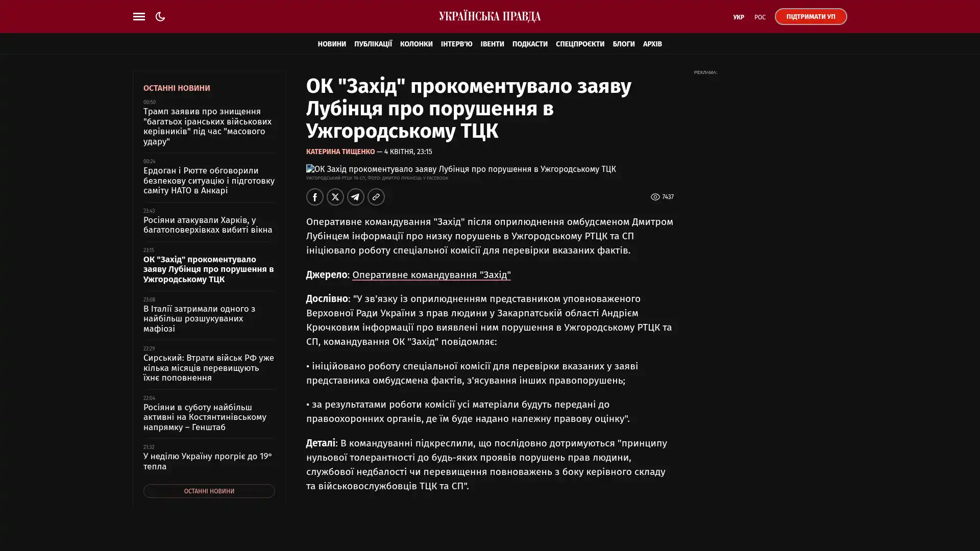Copy article link icon
This screenshot has width=980, height=551.
tap(376, 197)
